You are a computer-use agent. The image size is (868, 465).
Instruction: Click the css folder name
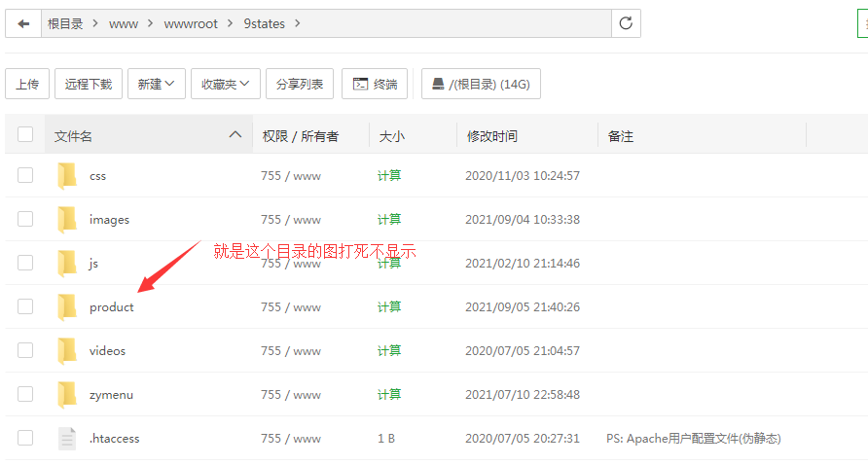tap(97, 176)
